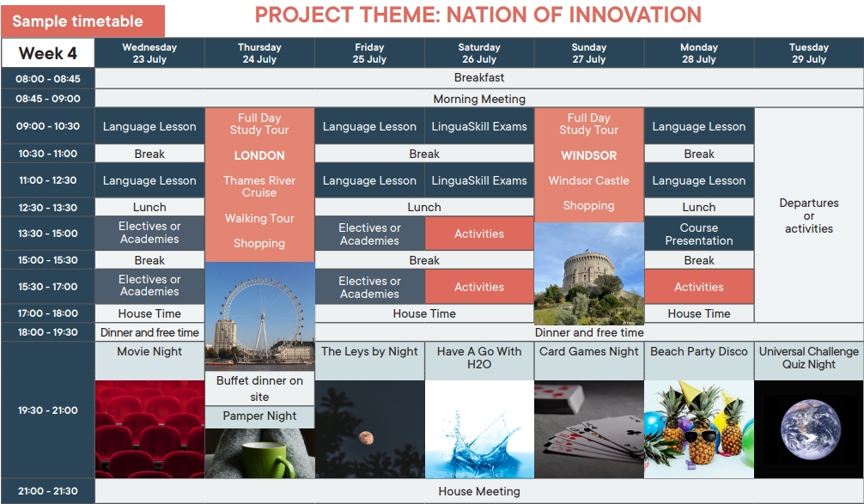Select the 21:00 - 21:30 time slot
864x504 pixels.
coord(48,491)
